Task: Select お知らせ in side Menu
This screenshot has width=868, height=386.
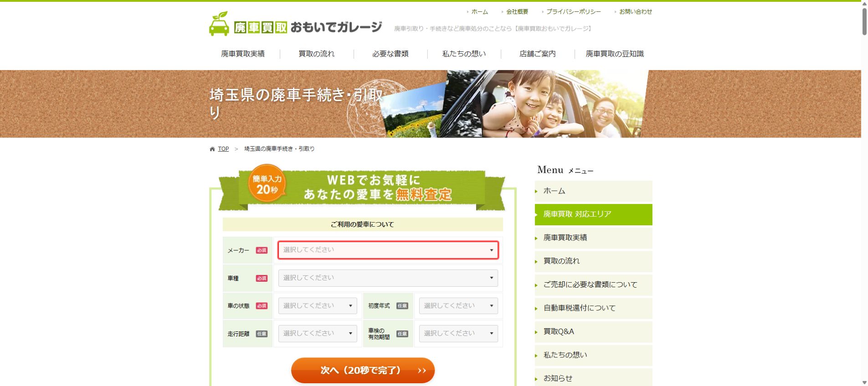Action: click(594, 378)
